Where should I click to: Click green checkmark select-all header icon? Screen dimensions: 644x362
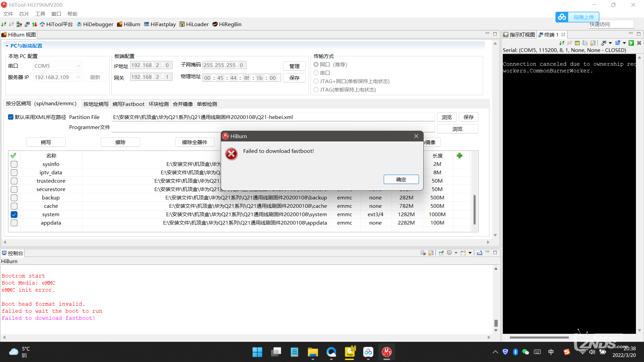click(x=13, y=156)
